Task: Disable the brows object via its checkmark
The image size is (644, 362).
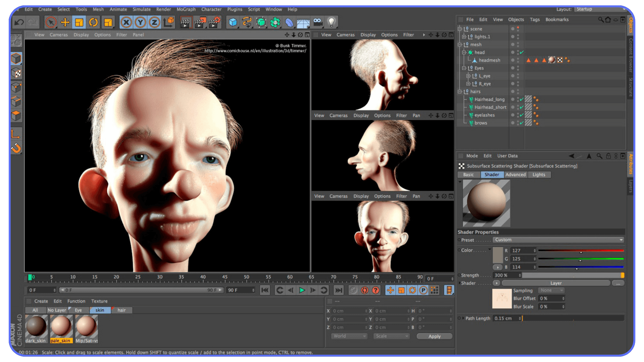Action: click(x=521, y=123)
